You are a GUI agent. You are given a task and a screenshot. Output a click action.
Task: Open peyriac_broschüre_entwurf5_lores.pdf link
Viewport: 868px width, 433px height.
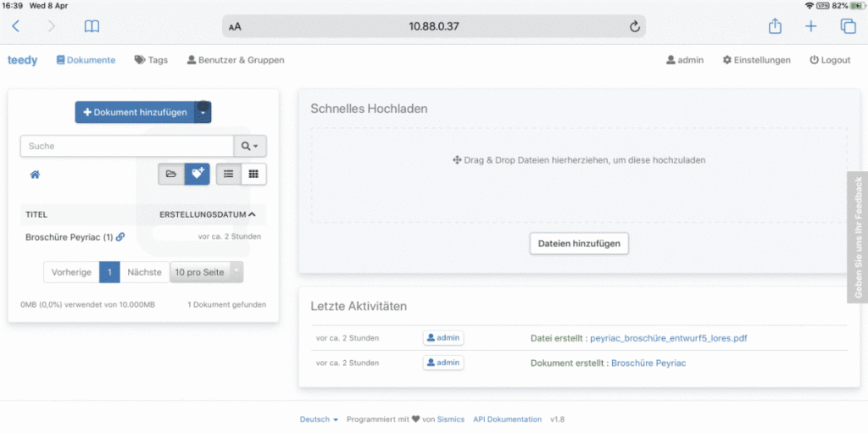tap(669, 338)
